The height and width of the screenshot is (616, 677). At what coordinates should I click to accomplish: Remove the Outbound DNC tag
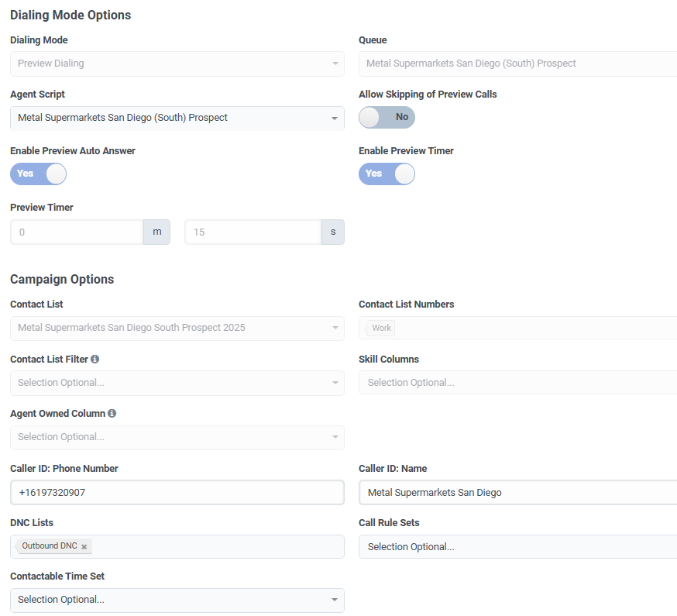coord(84,547)
